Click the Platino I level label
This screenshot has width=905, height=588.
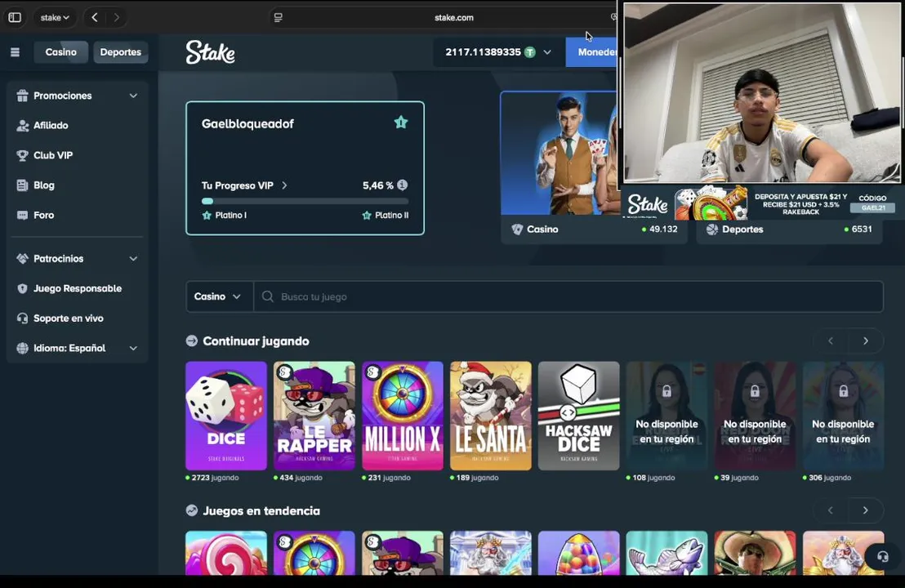[x=225, y=216]
